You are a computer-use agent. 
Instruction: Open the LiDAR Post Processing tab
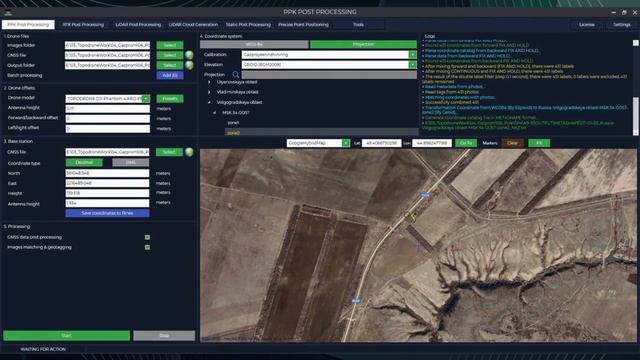pyautogui.click(x=138, y=24)
